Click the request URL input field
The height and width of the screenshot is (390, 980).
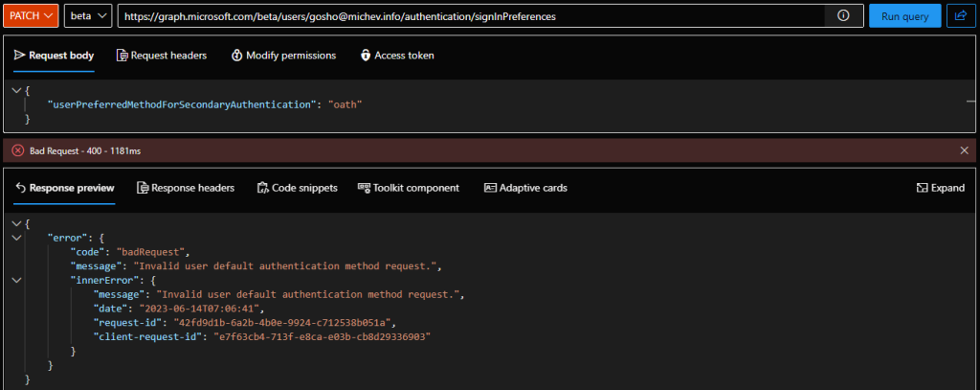[x=471, y=16]
